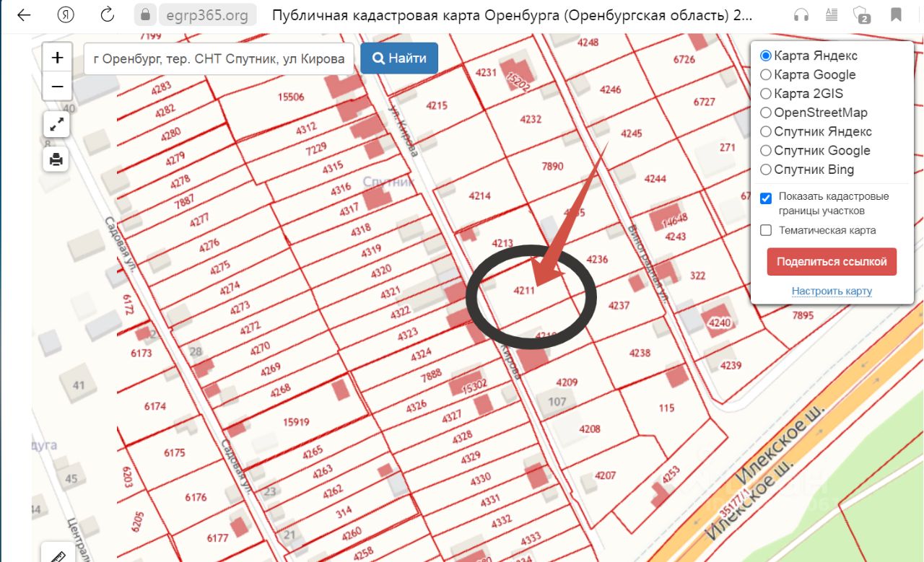Toggle fullscreen map view

tap(56, 124)
